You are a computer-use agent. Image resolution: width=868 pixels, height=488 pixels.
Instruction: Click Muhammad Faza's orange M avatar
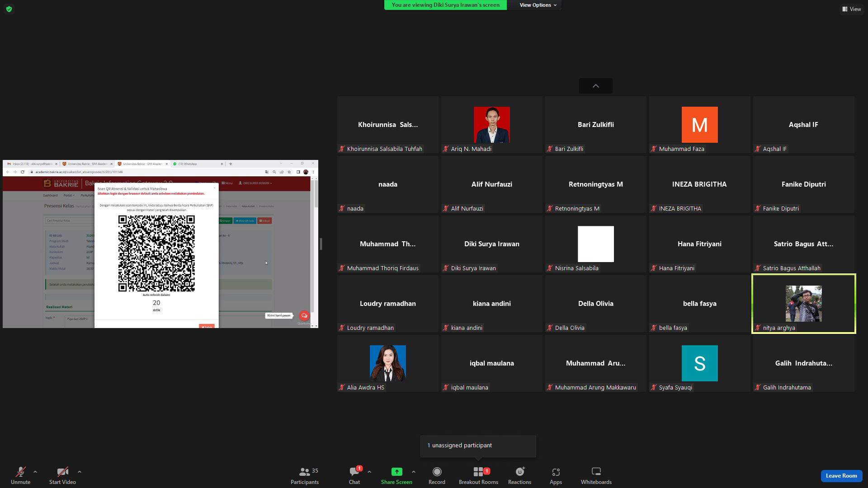700,125
